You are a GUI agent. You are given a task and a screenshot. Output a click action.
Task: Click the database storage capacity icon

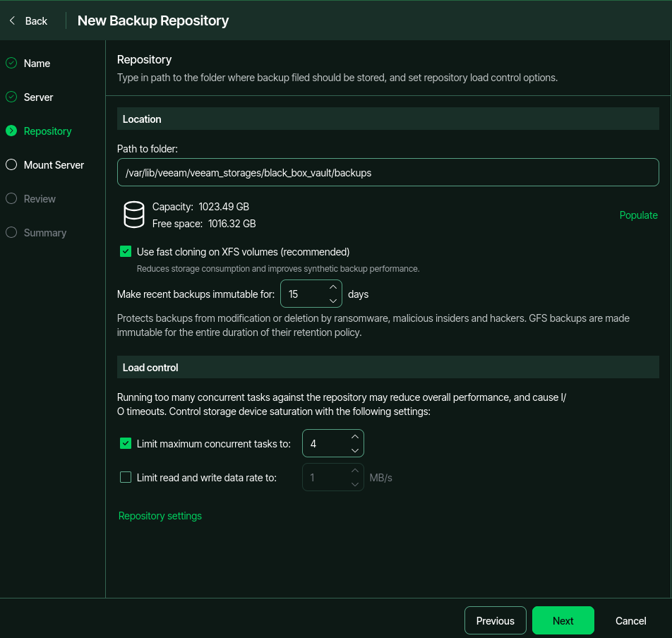tap(133, 215)
